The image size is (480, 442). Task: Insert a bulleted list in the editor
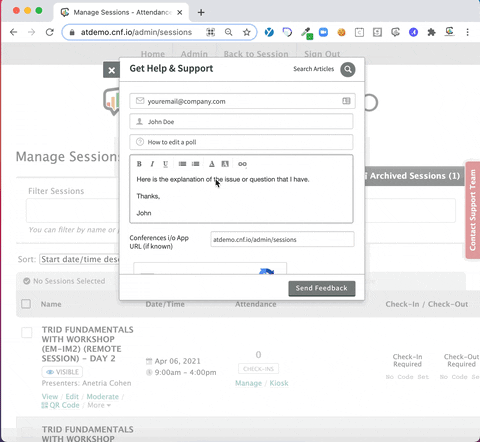[x=182, y=164]
